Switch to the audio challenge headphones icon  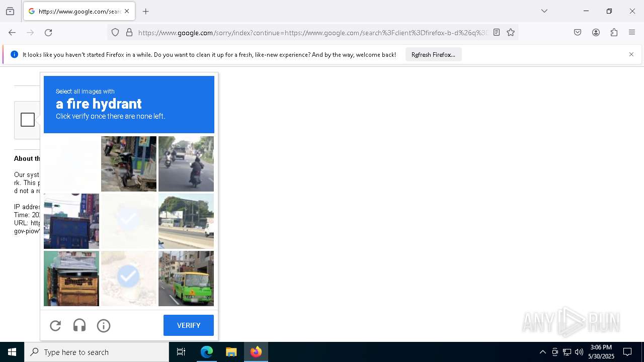tap(79, 325)
